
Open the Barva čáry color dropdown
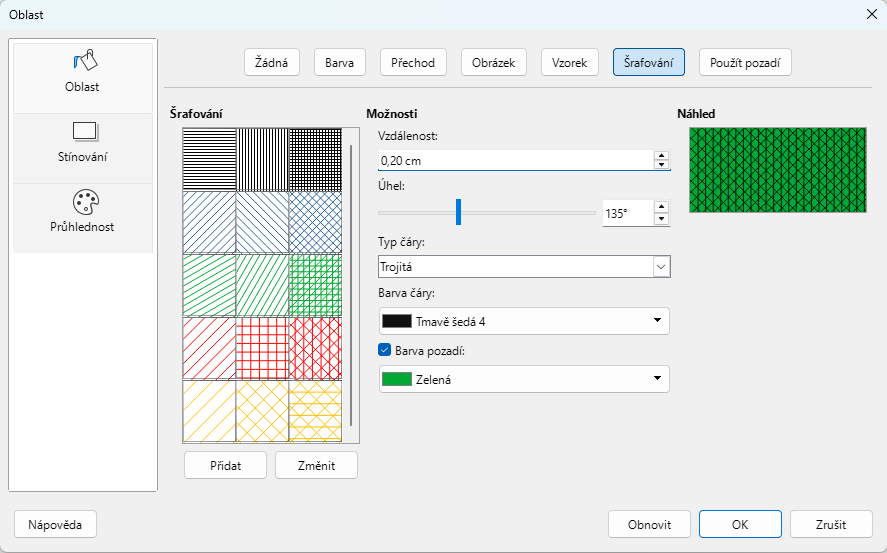(524, 321)
